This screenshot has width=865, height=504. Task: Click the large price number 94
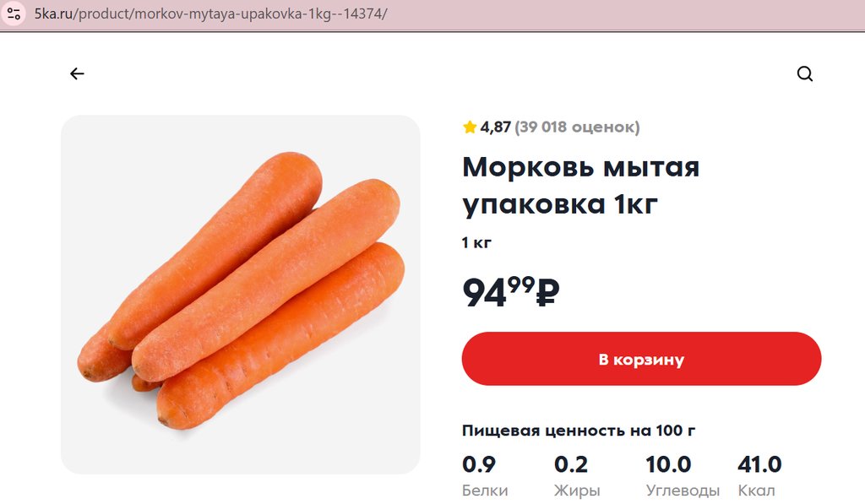click(x=484, y=294)
